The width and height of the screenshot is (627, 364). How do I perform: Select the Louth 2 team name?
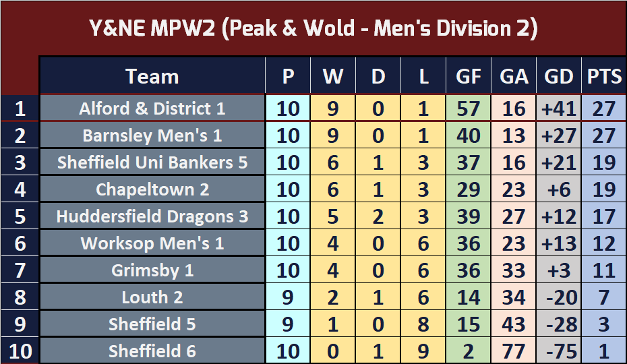pos(152,297)
